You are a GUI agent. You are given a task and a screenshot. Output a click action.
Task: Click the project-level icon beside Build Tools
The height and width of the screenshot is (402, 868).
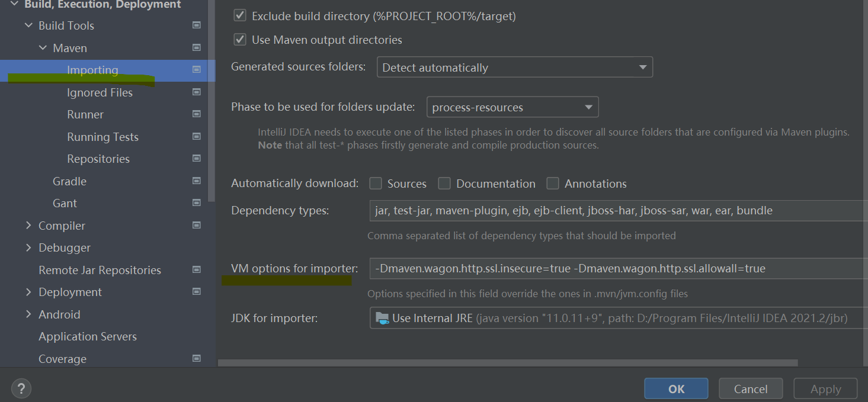tap(197, 25)
